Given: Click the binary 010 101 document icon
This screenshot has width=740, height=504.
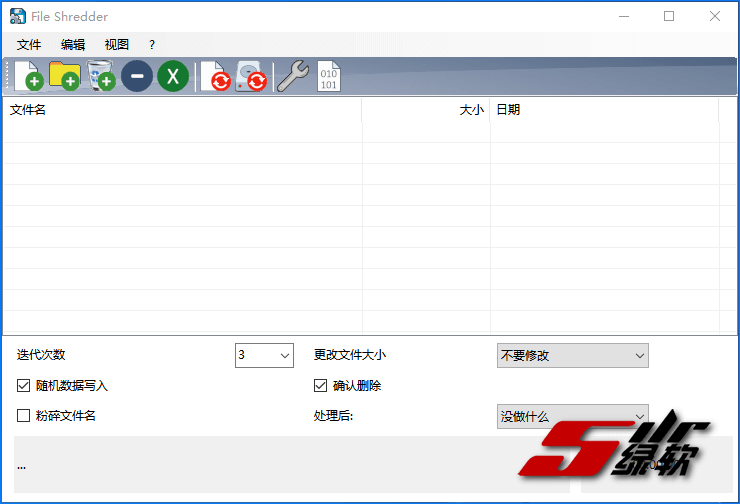Looking at the screenshot, I should tap(329, 76).
